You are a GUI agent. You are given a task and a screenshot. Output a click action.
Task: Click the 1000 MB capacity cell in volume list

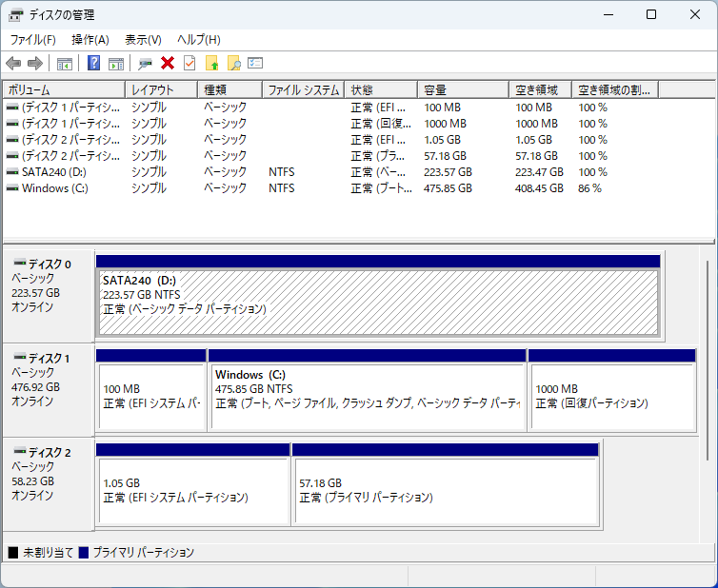(445, 124)
